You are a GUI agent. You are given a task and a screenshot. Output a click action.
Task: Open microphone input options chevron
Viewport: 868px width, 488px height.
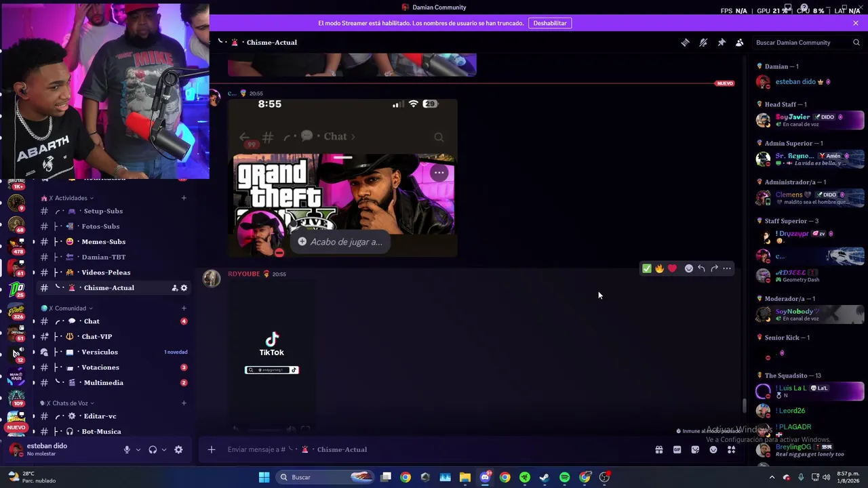pos(138,449)
